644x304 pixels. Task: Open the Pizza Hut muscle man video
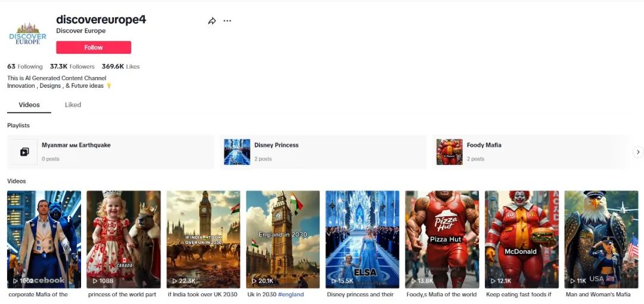[442, 239]
